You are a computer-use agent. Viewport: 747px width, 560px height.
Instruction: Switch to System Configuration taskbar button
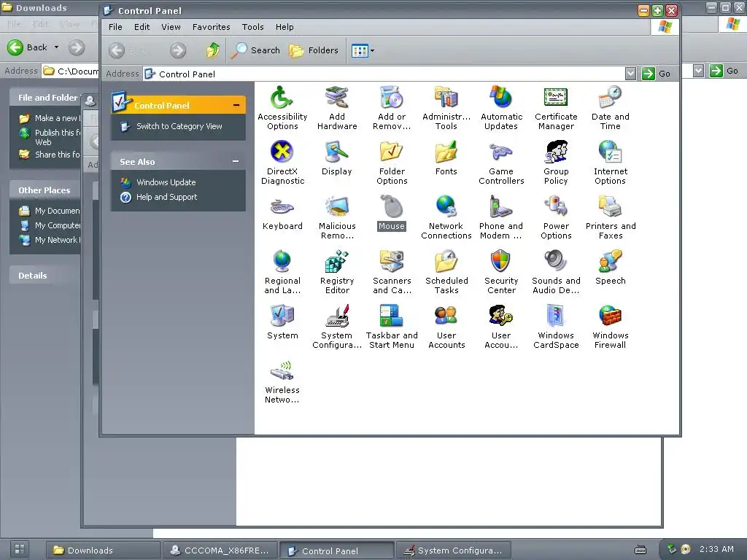(x=454, y=551)
